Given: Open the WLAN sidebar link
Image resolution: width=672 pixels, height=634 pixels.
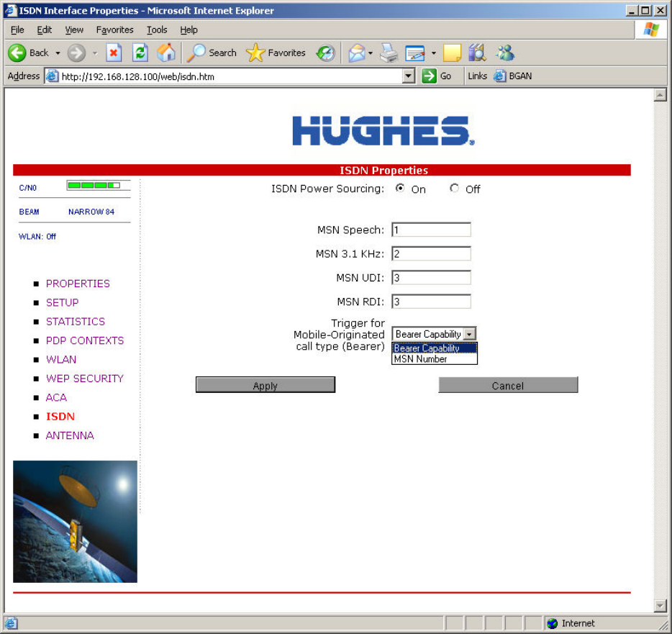Looking at the screenshot, I should (61, 360).
